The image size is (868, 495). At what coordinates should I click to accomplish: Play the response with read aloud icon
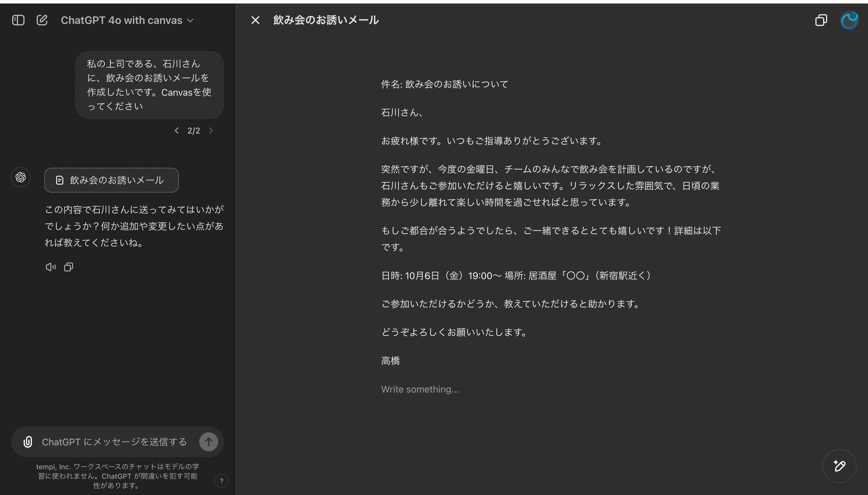point(50,267)
